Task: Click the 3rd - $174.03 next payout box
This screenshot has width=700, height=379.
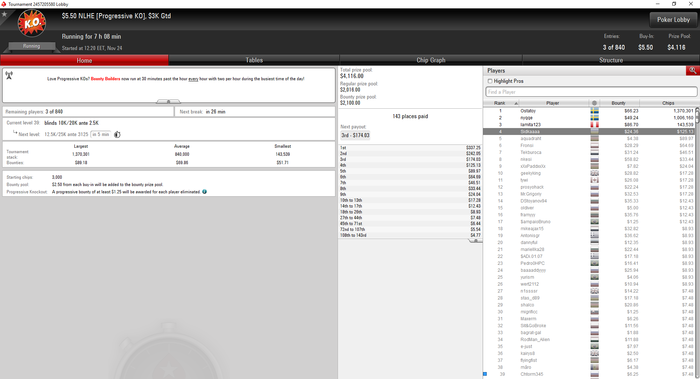Action: tap(355, 135)
